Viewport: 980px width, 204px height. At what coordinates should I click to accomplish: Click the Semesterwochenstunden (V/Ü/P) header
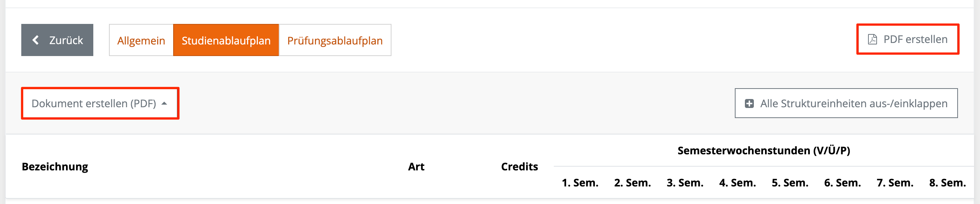coord(764,151)
